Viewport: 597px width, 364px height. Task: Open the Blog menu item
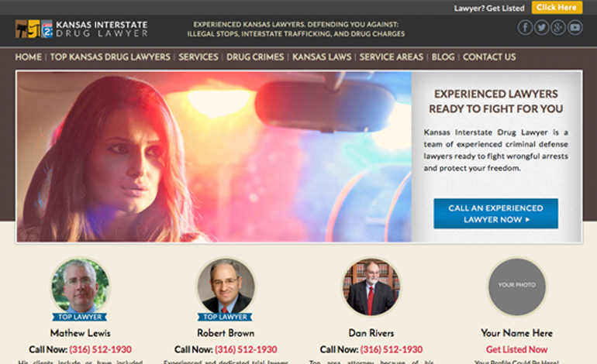click(x=443, y=57)
